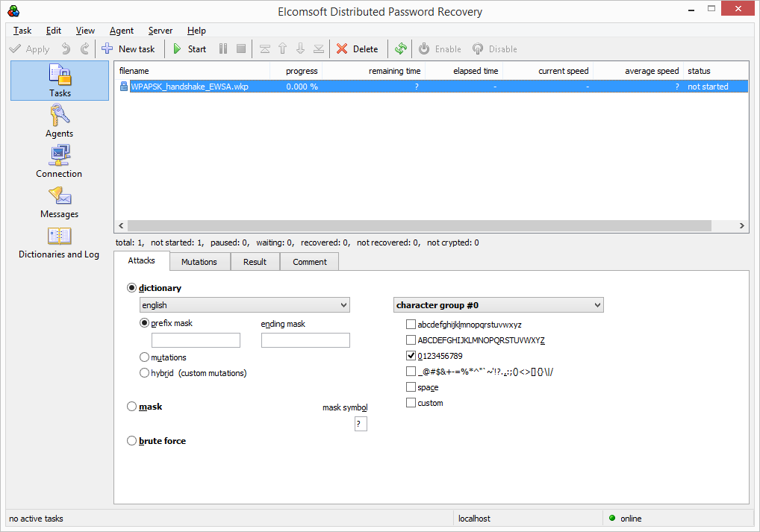Click the Enable button

point(440,48)
